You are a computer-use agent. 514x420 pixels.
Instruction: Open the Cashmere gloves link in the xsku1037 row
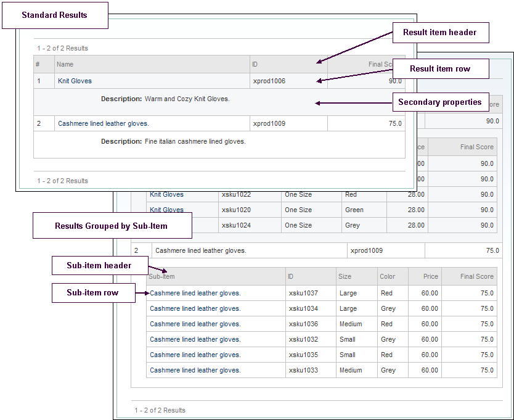[195, 294]
